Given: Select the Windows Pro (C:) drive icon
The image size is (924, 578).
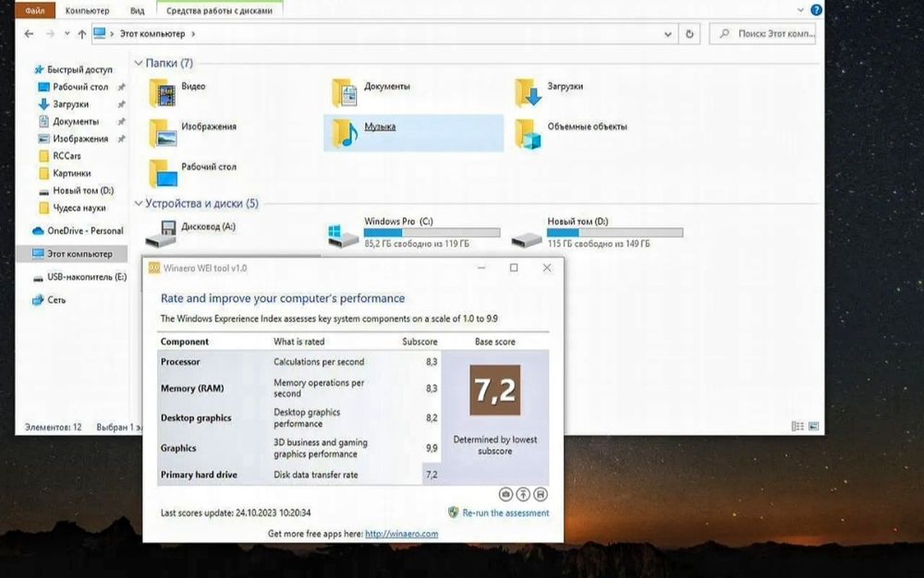Looking at the screenshot, I should (x=343, y=235).
